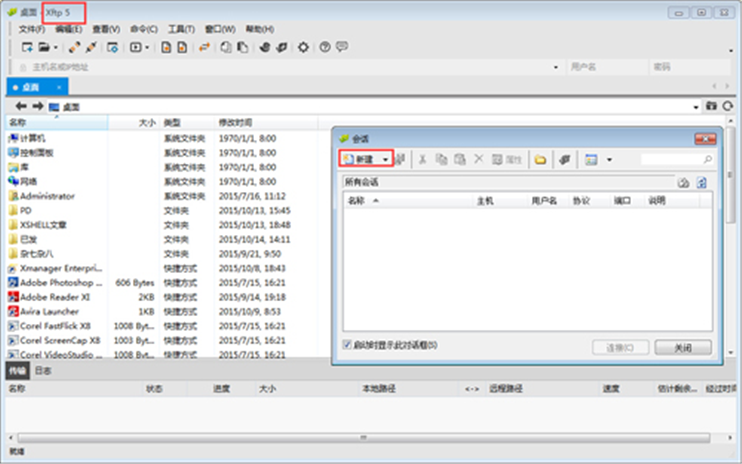
Task: Click the speech bubble feedback icon
Action: tap(342, 47)
